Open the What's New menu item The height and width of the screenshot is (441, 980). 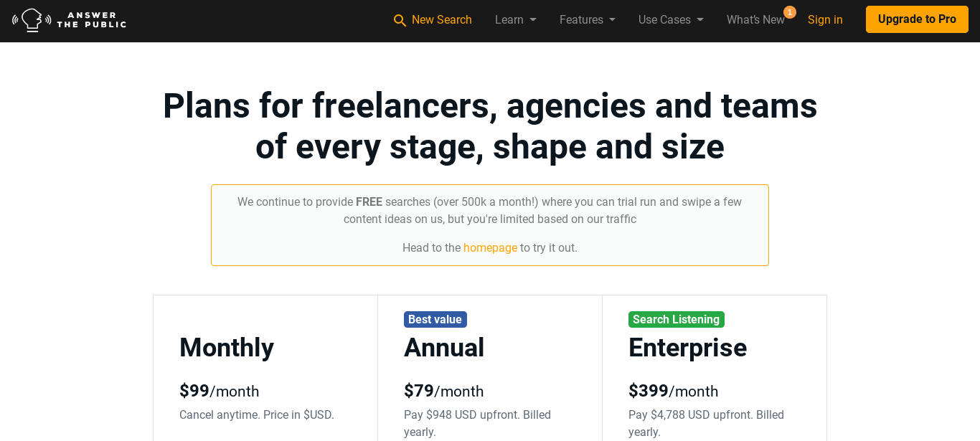tap(755, 20)
